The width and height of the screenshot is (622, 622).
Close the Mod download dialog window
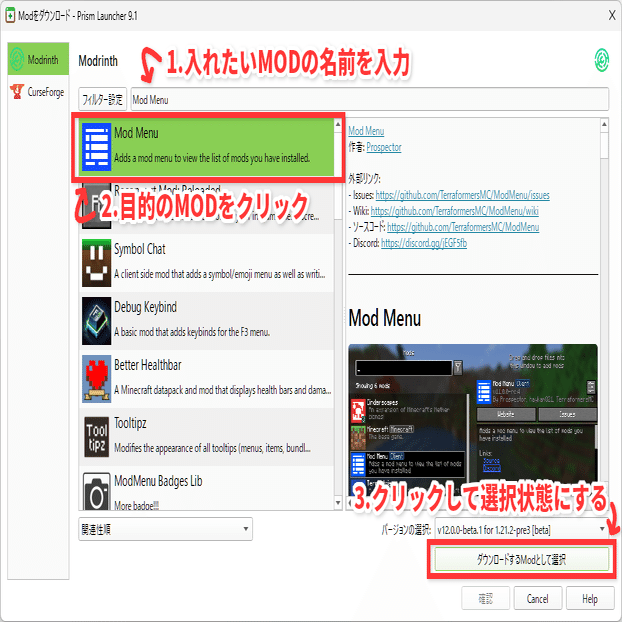611,15
